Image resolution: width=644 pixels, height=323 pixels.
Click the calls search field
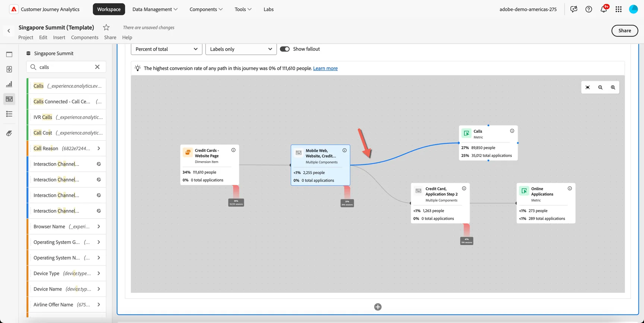pos(66,67)
